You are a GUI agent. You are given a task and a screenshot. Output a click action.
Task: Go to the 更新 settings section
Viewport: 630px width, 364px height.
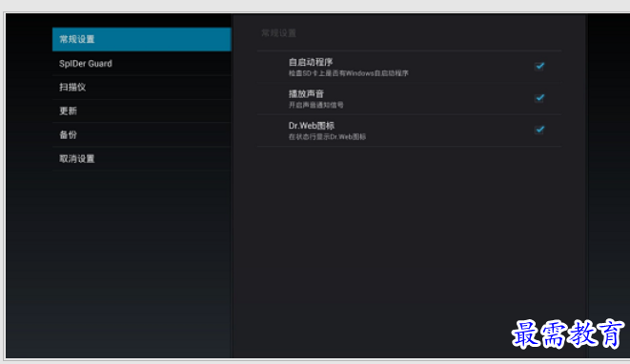pos(141,111)
